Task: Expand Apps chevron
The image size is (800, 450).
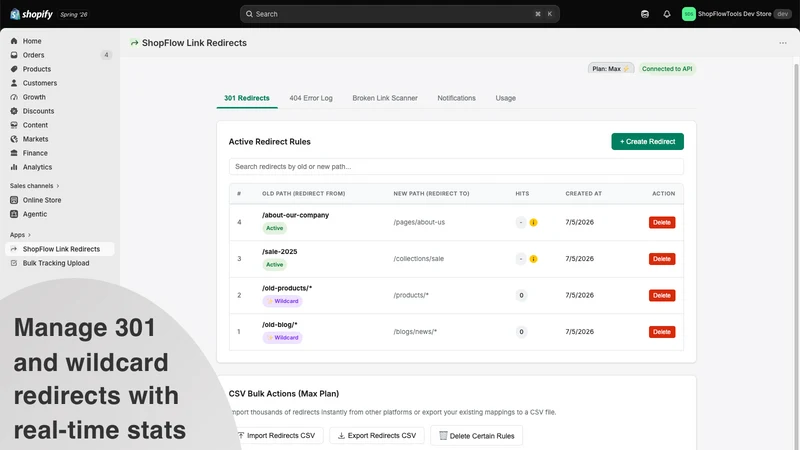Action: click(x=29, y=235)
